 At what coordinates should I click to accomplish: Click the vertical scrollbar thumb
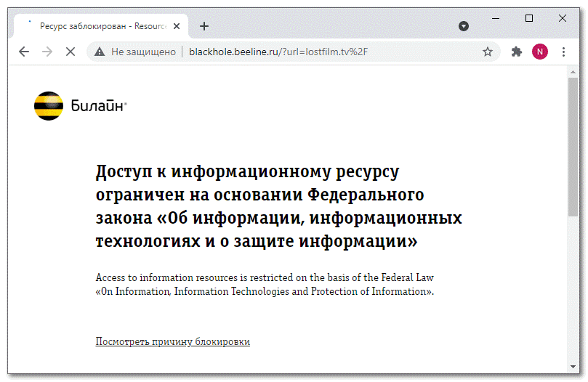click(x=573, y=145)
